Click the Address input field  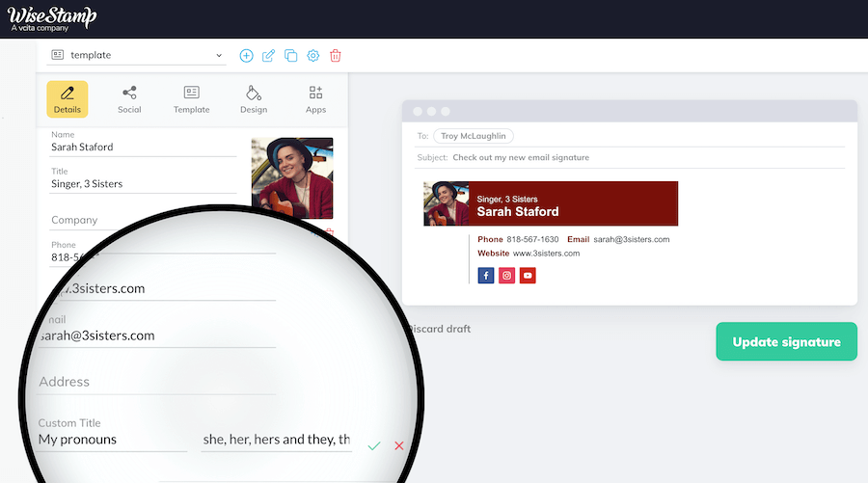tap(156, 382)
